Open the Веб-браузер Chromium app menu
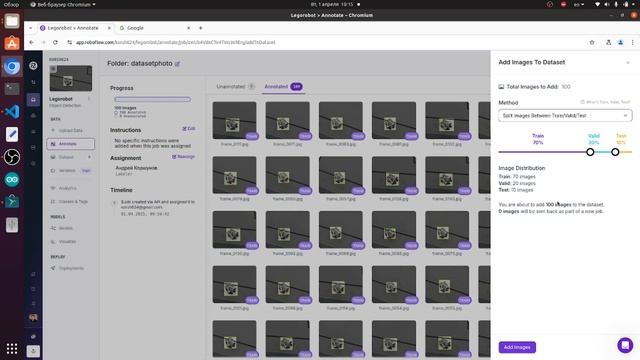Screen dimensions: 640x360 (63, 4)
